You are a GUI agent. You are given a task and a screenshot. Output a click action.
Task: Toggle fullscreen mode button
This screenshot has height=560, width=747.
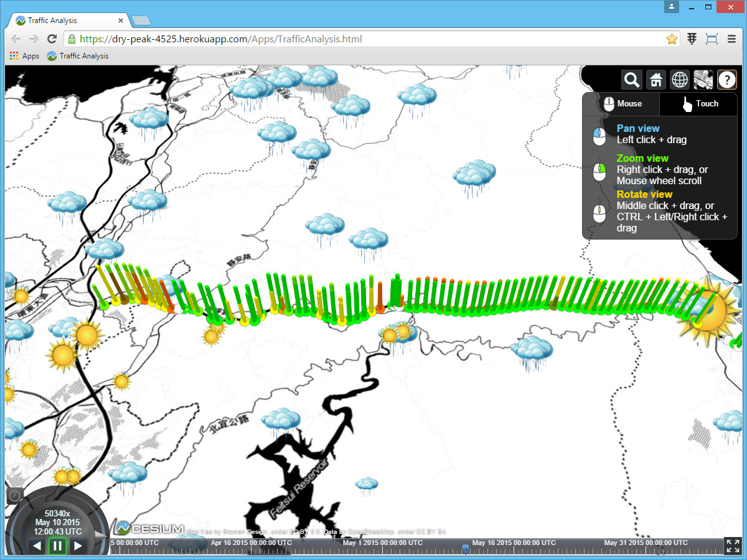tap(733, 546)
